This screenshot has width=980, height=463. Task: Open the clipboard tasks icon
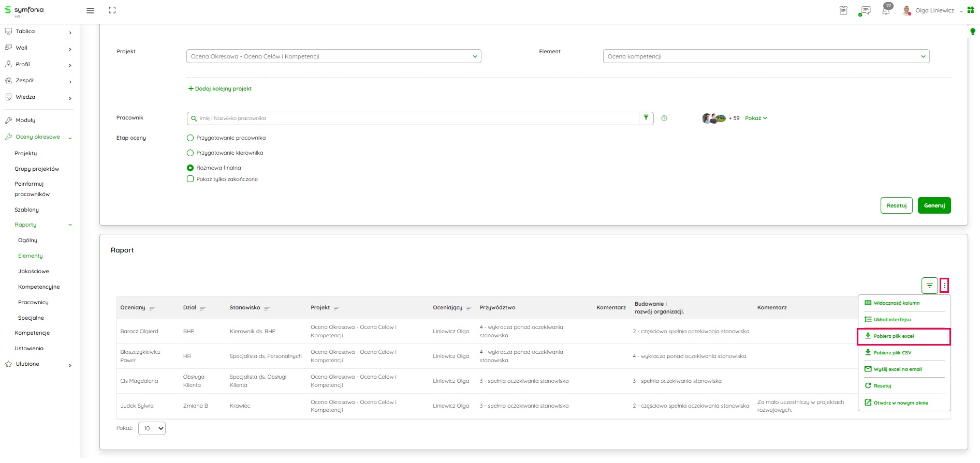coord(843,10)
